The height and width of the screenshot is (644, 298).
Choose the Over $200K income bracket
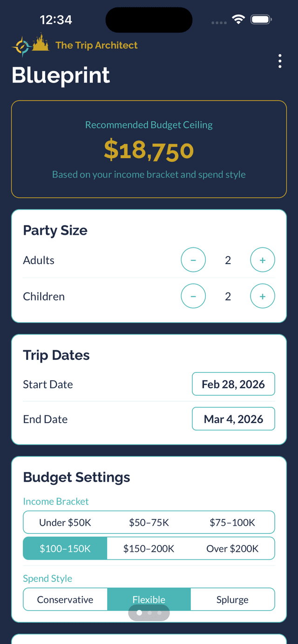[233, 548]
